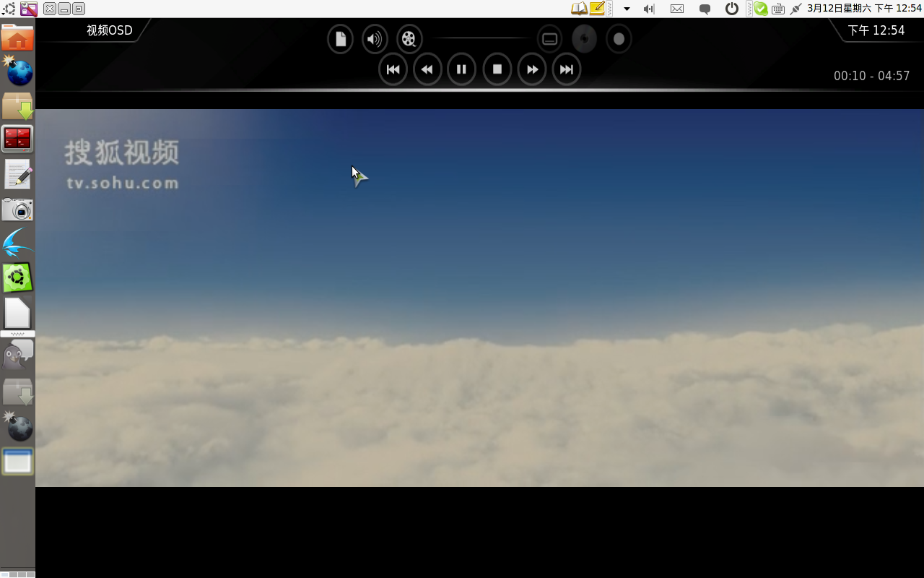
Task: Click the 视频OSD title tab
Action: point(110,30)
